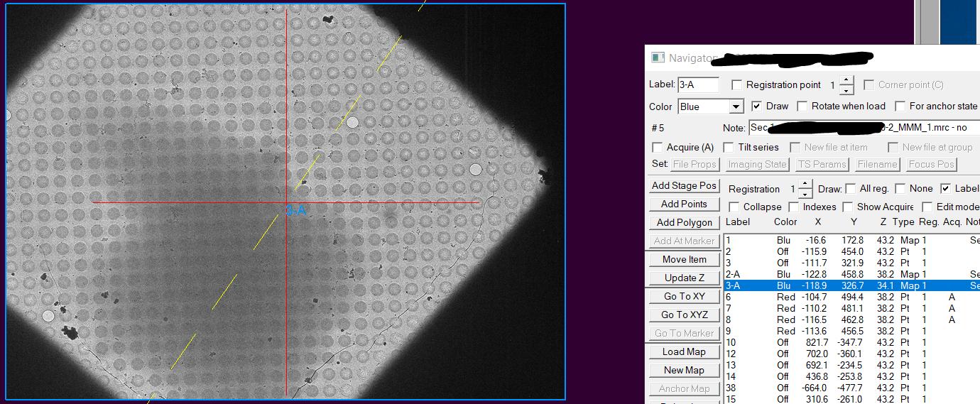Decrement the Registration spinner below Set row
Screen dimensions: 980x404
[805, 194]
